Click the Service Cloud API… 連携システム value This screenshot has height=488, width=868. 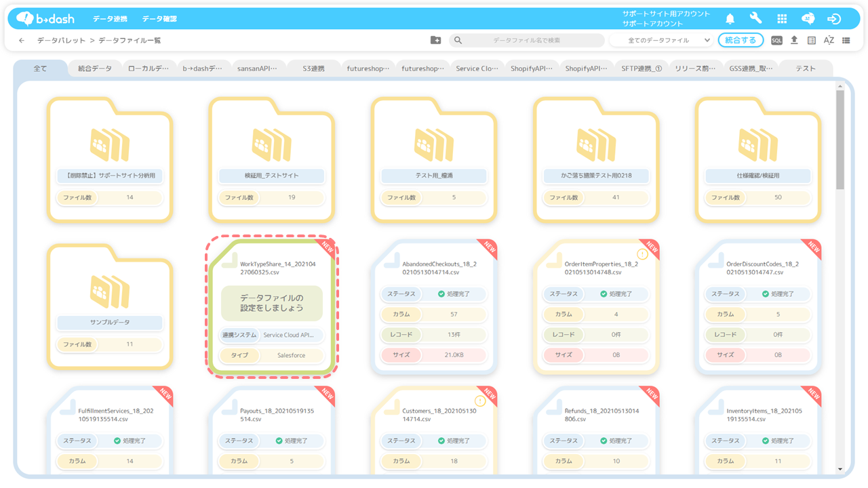pos(290,335)
